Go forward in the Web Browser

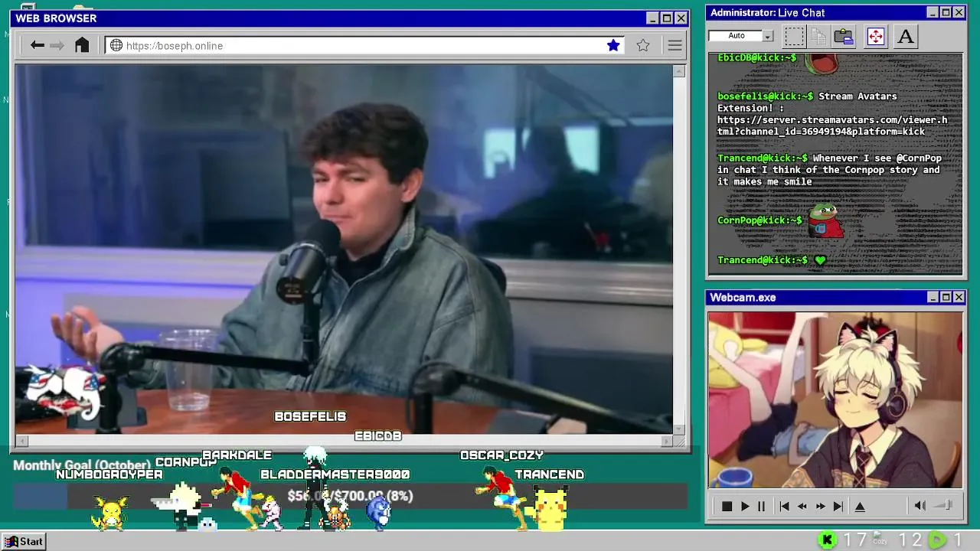57,45
